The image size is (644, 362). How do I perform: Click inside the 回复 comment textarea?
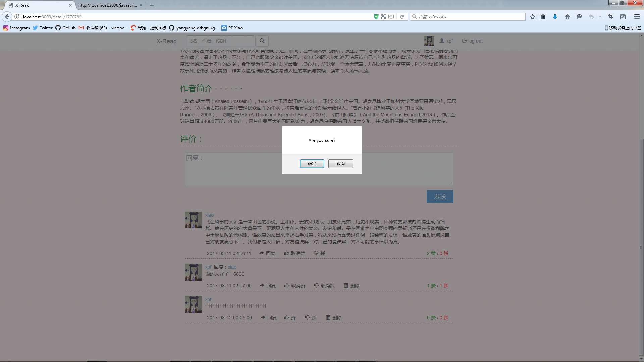pyautogui.click(x=319, y=169)
